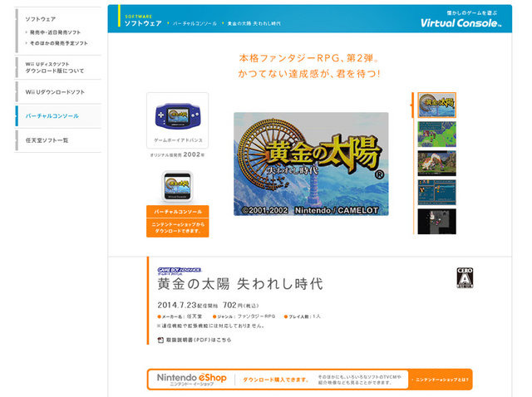The image size is (532, 397).
Task: Open そのほかの発売予定ソフト sidebar link
Action: 59,43
